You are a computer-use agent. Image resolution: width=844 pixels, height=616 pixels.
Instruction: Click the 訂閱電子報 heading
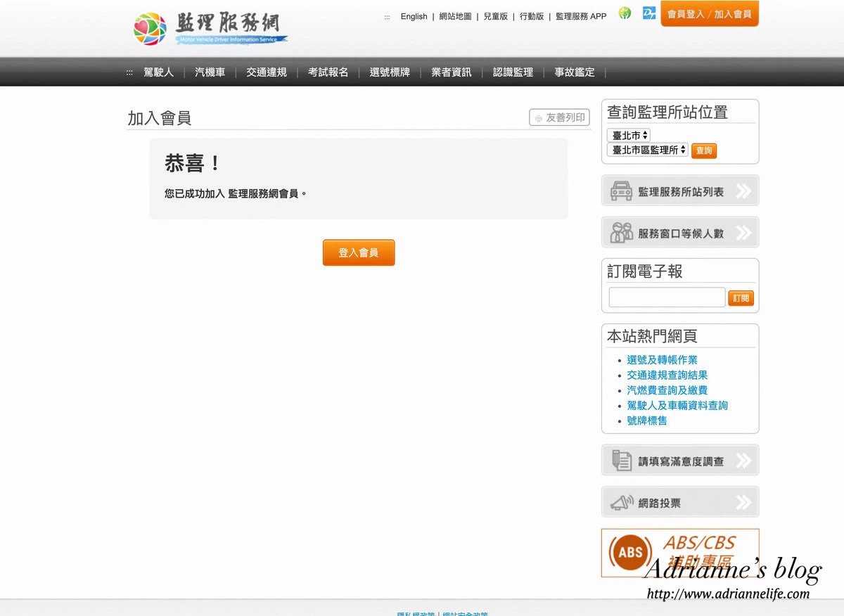pos(645,271)
